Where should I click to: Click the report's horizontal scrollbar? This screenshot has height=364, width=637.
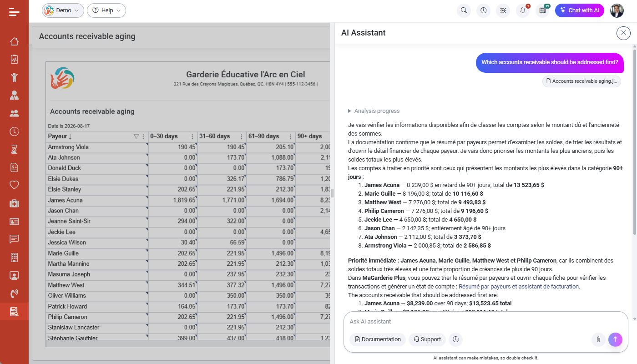tap(187, 344)
